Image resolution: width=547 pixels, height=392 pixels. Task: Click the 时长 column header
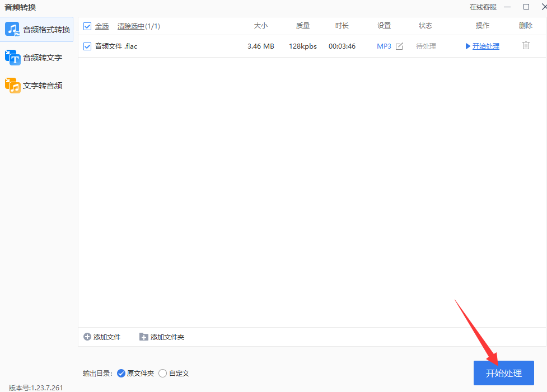[x=342, y=25]
